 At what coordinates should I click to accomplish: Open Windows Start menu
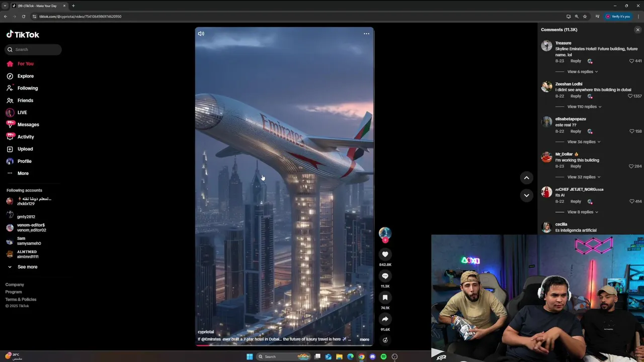(x=250, y=356)
